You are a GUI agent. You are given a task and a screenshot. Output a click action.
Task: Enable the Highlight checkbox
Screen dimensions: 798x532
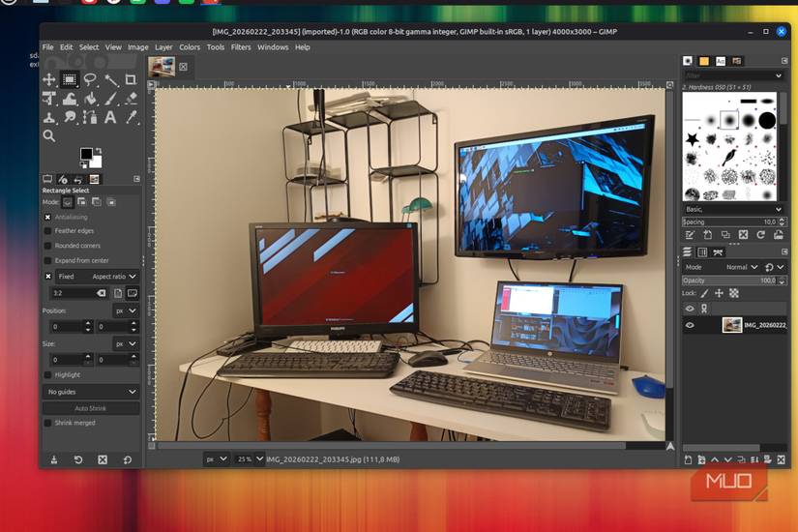point(47,374)
